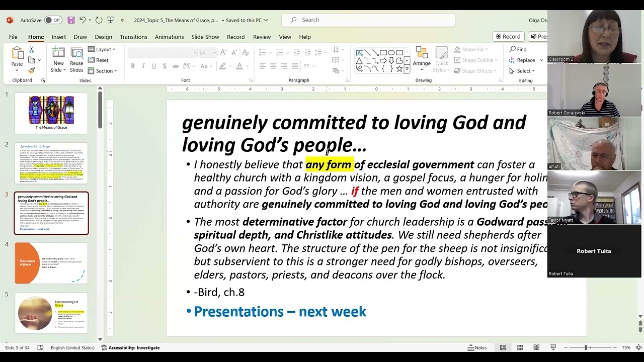Toggle Bold formatting
This screenshot has width=644, height=362.
133,66
